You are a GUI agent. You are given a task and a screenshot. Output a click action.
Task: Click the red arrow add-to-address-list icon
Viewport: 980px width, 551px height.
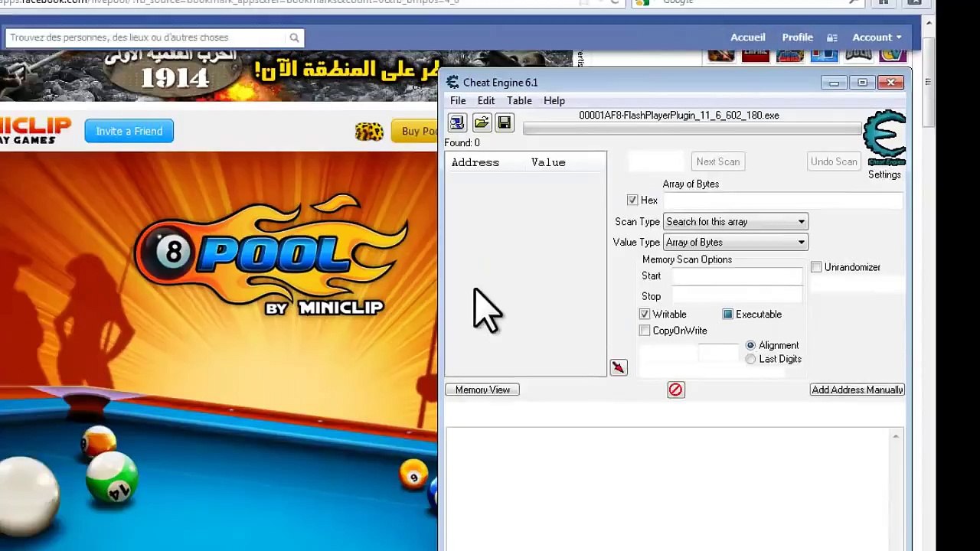click(619, 367)
